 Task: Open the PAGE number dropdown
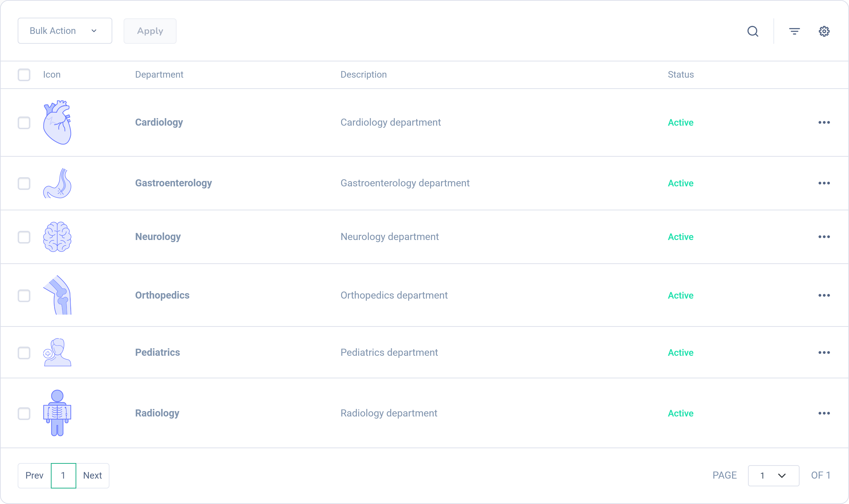[x=773, y=476]
